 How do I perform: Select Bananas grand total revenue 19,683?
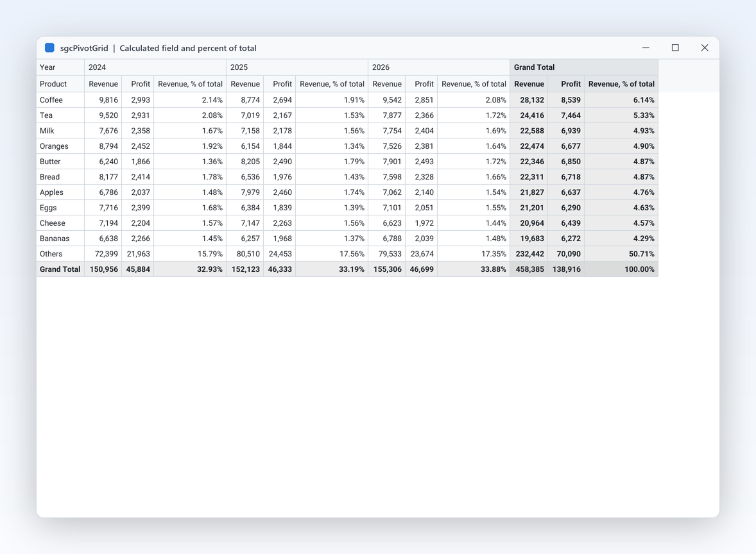click(x=529, y=239)
